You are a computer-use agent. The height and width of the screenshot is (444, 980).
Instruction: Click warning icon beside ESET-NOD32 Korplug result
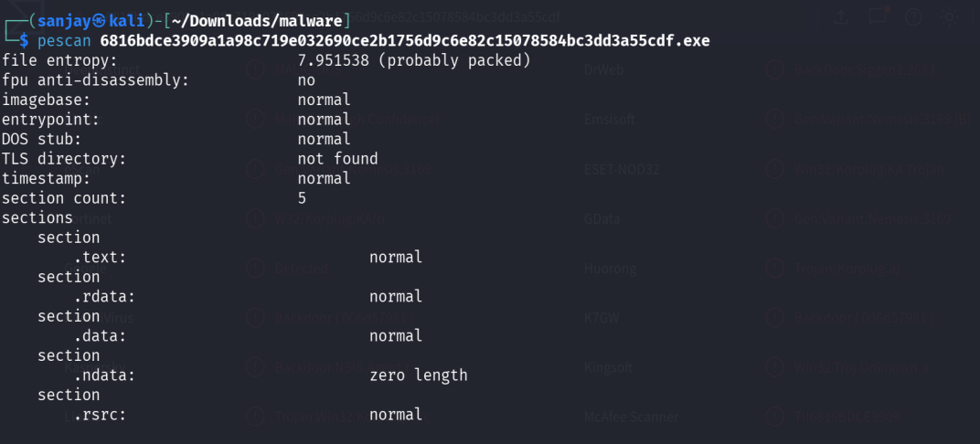[775, 169]
